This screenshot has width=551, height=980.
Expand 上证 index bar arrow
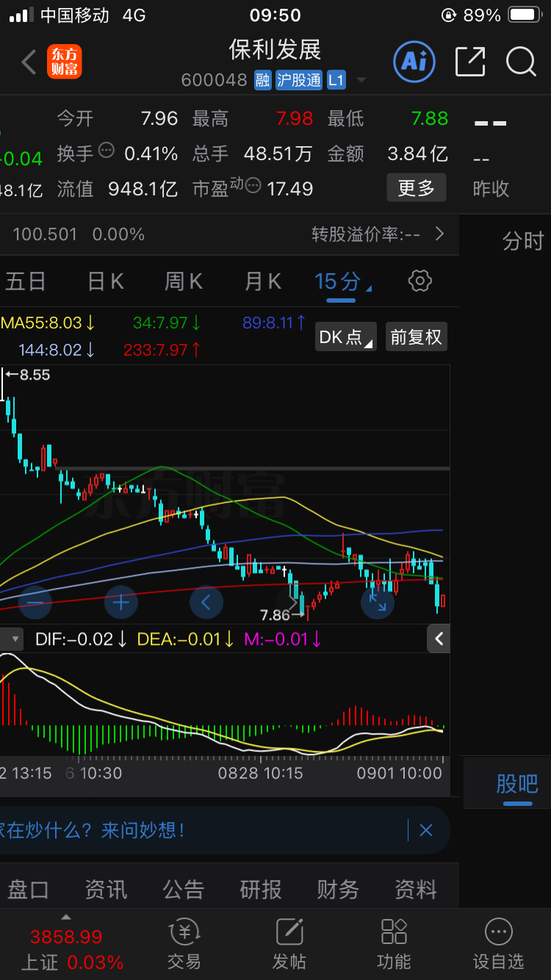(65, 917)
